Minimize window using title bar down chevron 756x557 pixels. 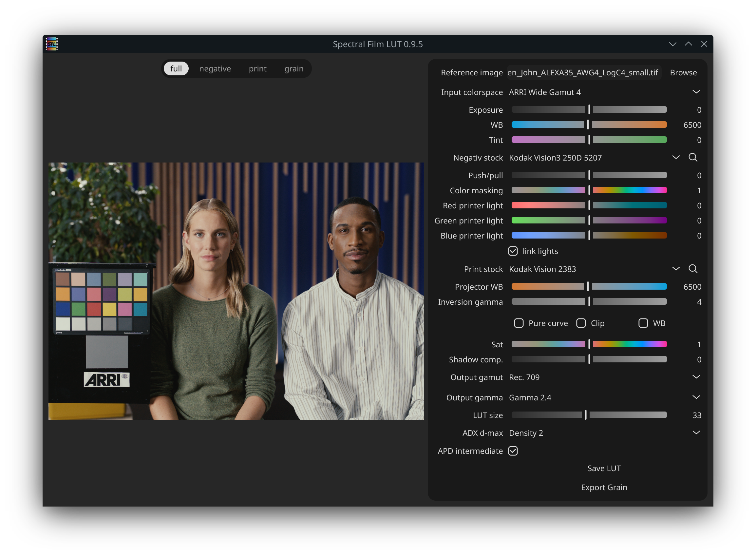tap(672, 44)
